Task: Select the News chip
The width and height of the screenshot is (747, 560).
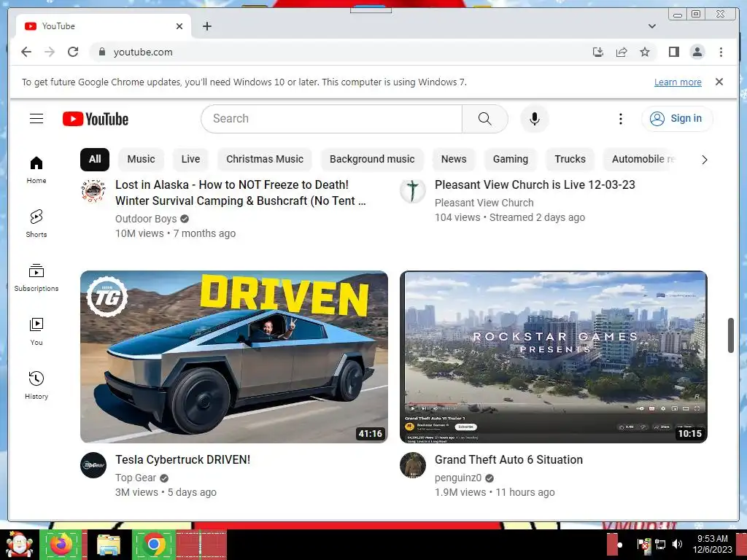Action: (454, 159)
